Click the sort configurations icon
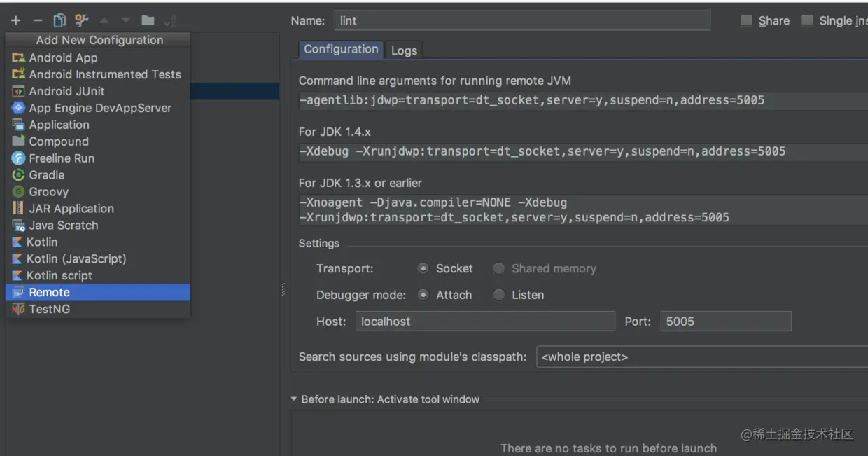 point(170,20)
